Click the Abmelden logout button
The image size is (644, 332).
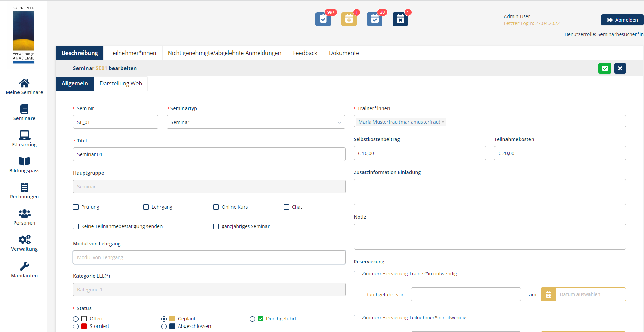tap(622, 20)
